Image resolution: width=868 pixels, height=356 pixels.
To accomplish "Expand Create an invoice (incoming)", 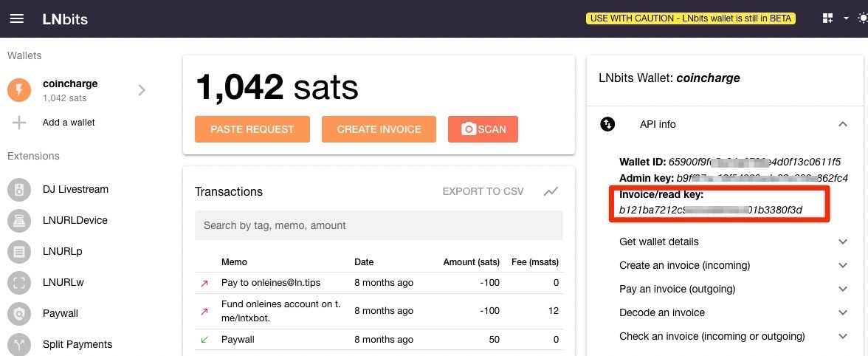I will point(843,265).
